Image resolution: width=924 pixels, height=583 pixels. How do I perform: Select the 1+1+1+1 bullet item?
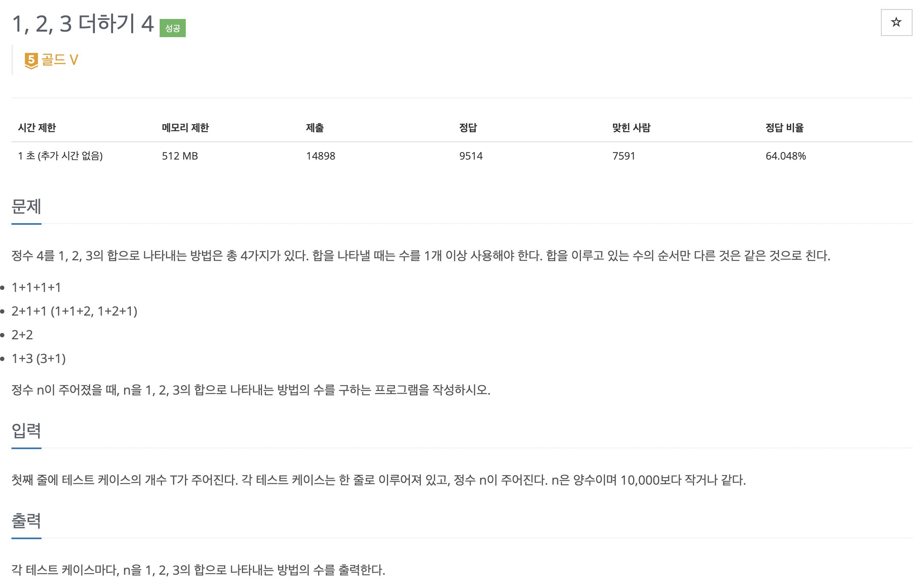36,288
